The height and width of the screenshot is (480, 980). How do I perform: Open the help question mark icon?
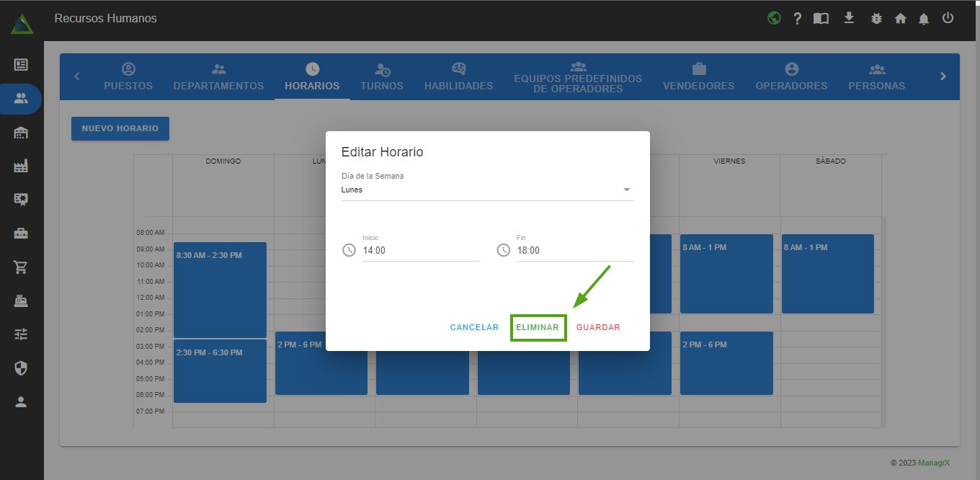(x=798, y=19)
